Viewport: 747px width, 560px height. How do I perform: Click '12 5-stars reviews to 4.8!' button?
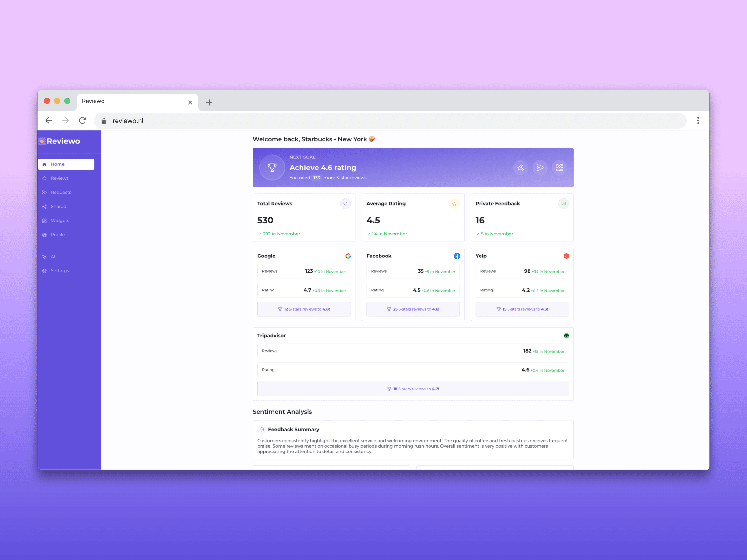(x=304, y=309)
